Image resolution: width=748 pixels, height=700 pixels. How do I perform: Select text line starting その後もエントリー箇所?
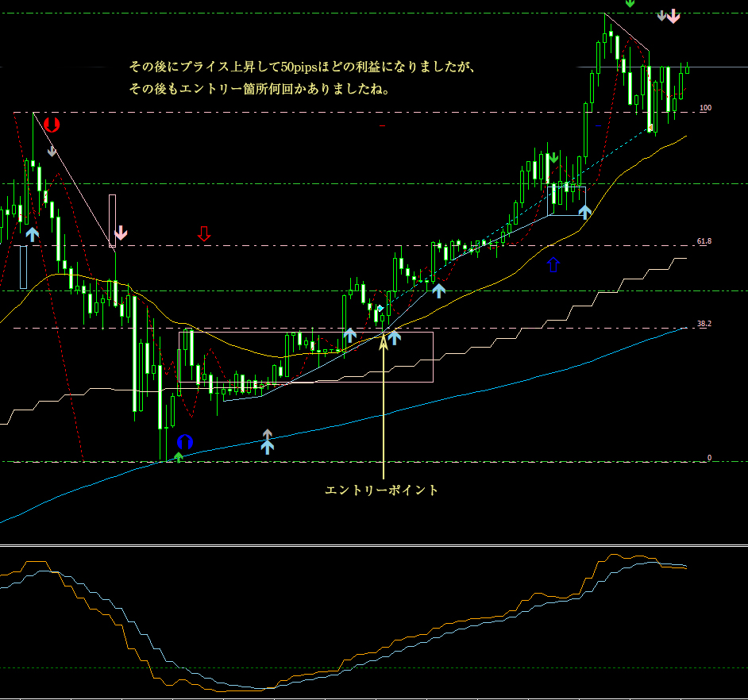click(x=260, y=89)
